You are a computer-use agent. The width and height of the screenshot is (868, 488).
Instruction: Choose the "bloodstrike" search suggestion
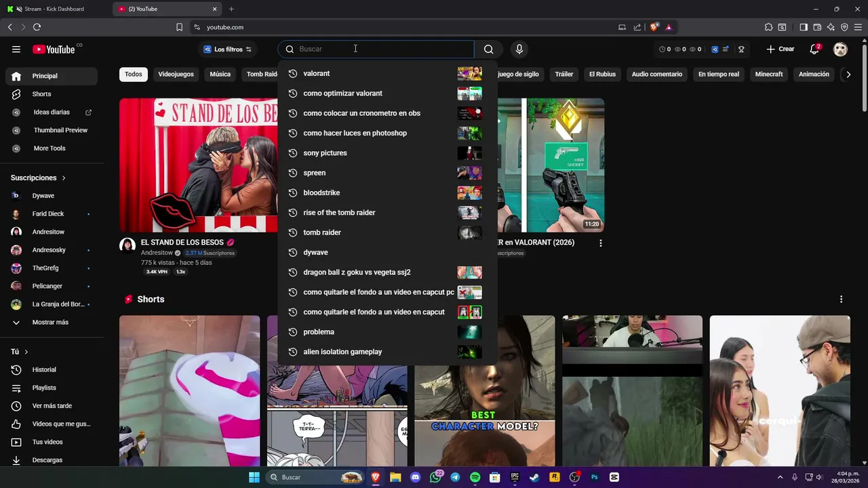click(x=387, y=192)
